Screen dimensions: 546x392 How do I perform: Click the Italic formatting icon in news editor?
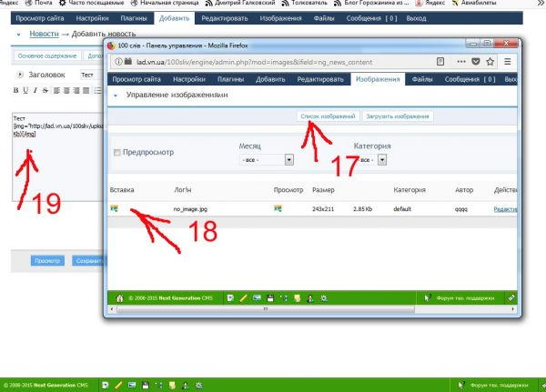[x=35, y=91]
